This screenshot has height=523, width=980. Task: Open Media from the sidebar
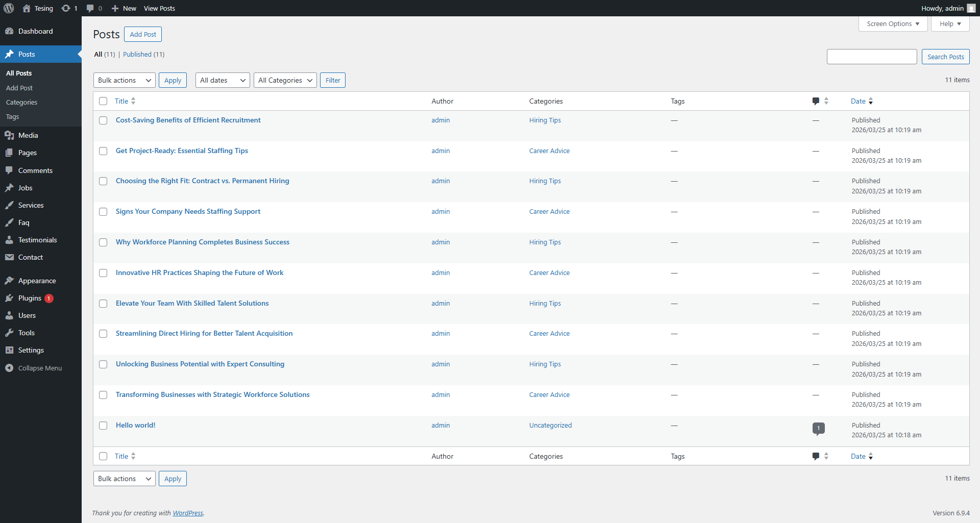28,135
